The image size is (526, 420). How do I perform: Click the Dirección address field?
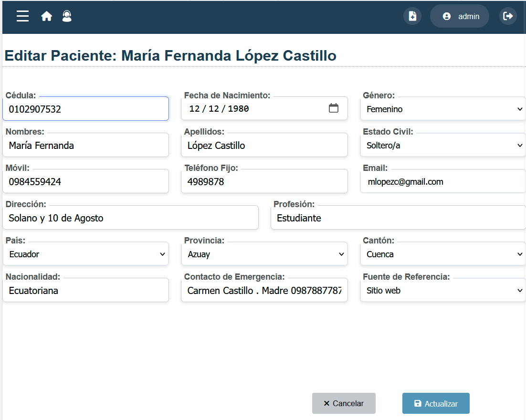coord(130,218)
